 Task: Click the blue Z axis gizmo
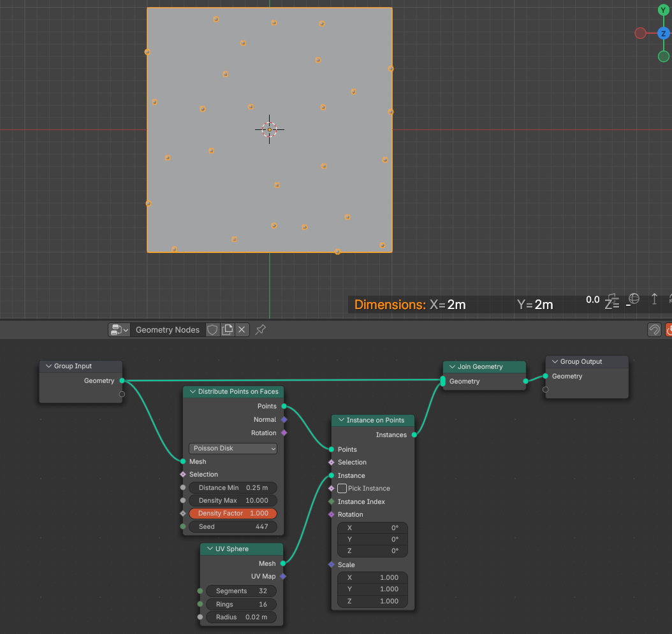point(664,33)
